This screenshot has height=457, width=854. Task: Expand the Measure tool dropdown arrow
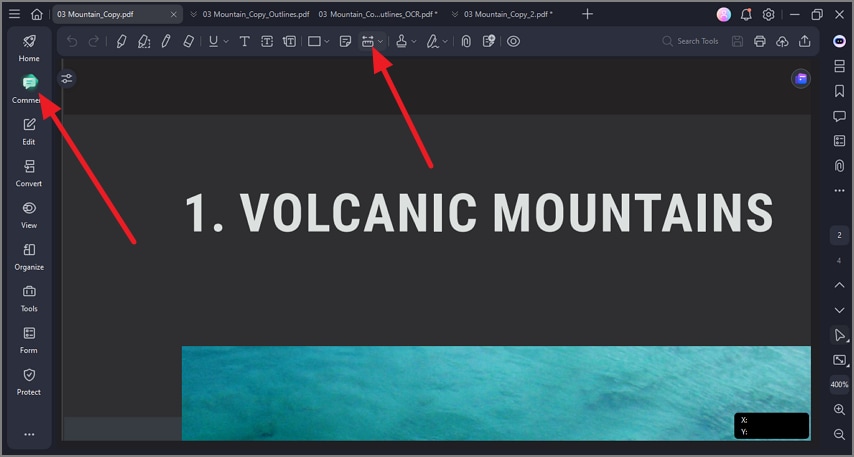(380, 41)
